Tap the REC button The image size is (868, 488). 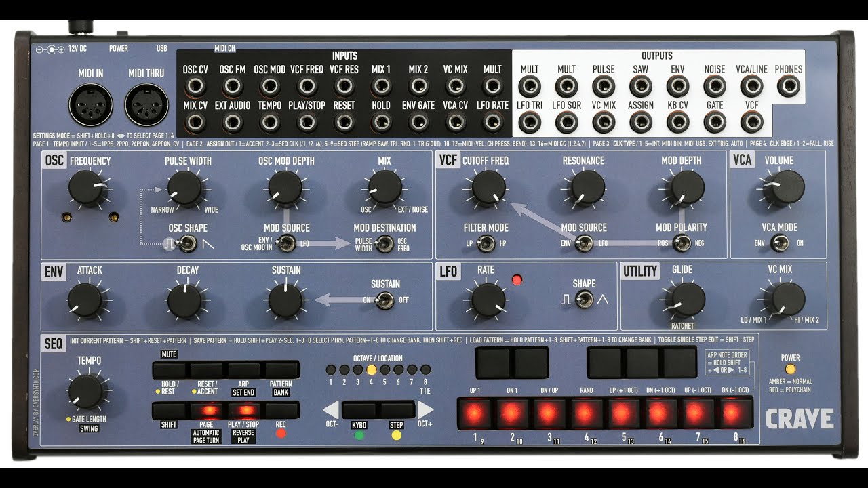tap(281, 411)
